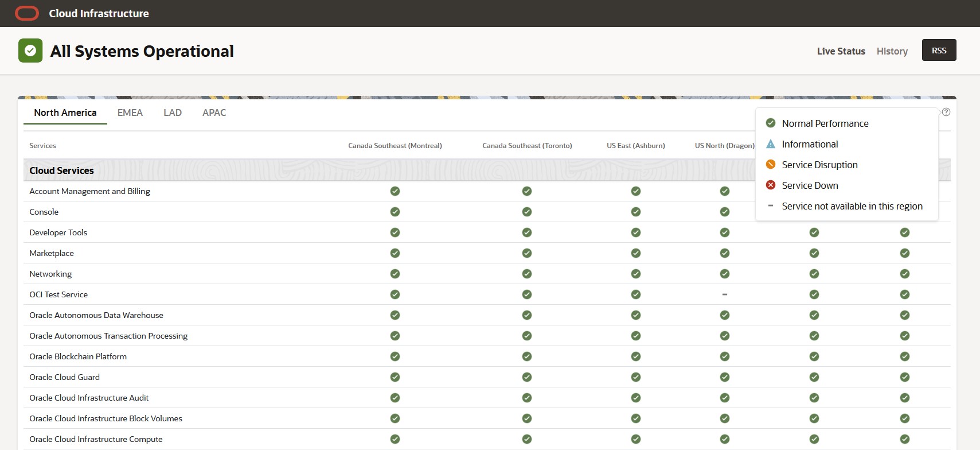The image size is (980, 450).
Task: Click the Service Down red icon in legend
Action: 771,185
